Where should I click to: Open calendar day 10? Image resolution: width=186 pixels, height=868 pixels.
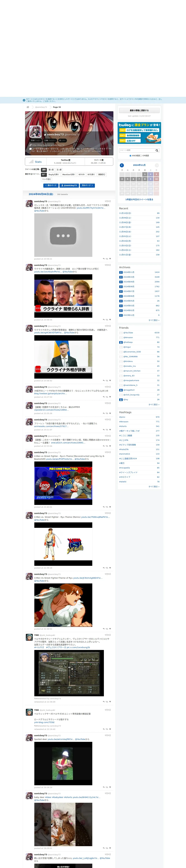156,179
